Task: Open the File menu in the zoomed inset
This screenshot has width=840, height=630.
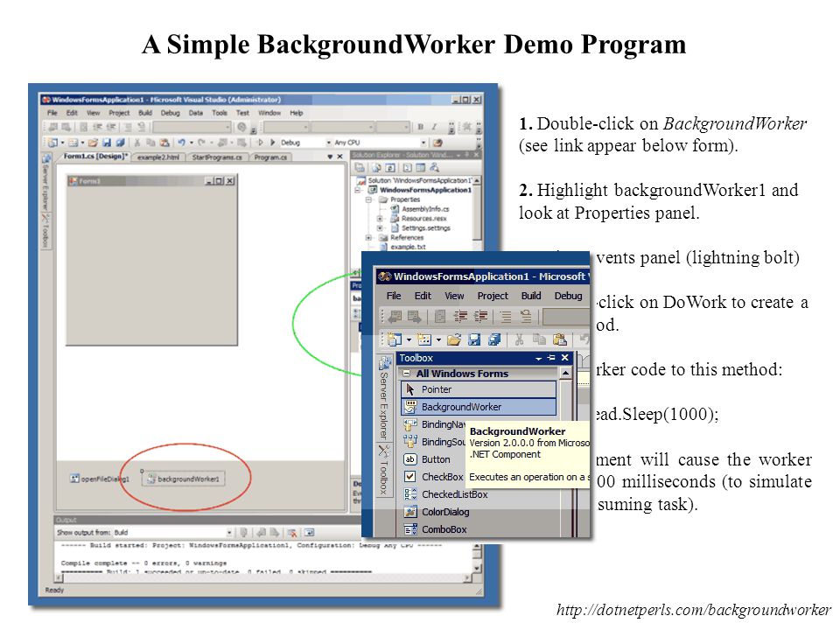Action: [394, 296]
